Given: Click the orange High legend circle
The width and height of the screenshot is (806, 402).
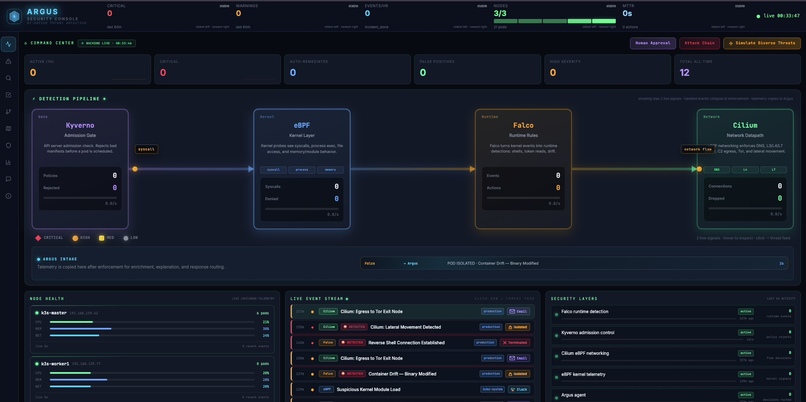Looking at the screenshot, I should click(x=75, y=238).
